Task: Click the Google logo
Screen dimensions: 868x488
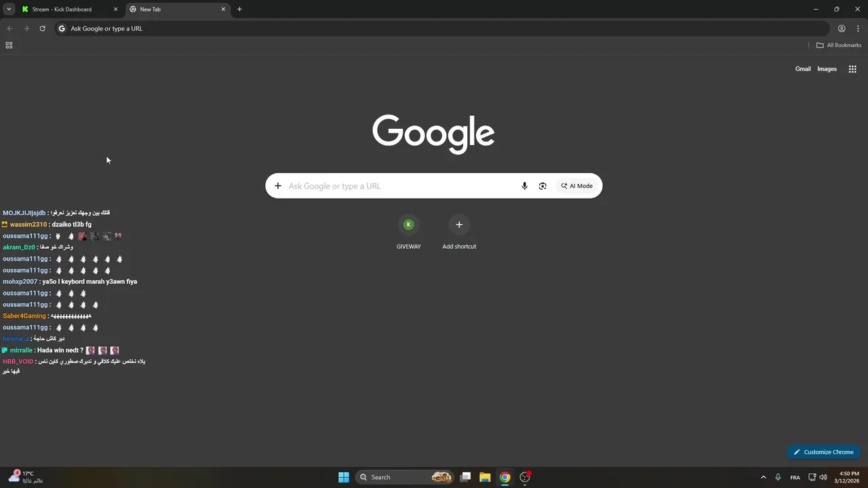Action: 433,134
